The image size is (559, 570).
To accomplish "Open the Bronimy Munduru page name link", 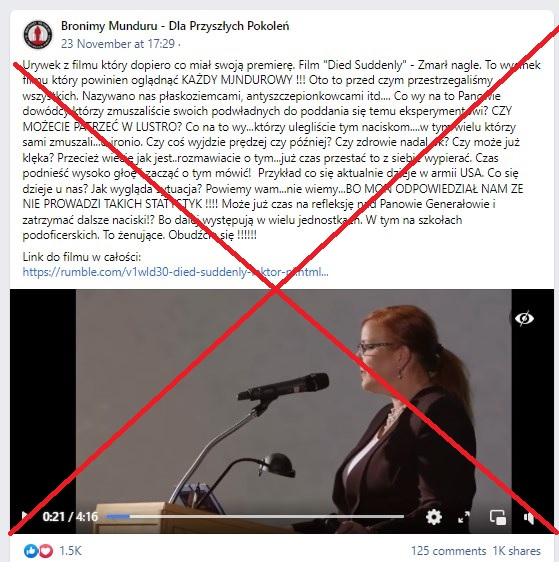I will point(175,26).
